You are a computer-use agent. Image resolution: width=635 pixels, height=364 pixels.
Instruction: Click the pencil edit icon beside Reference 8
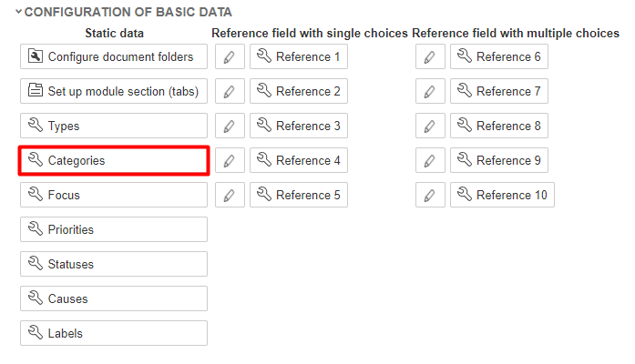tap(430, 126)
